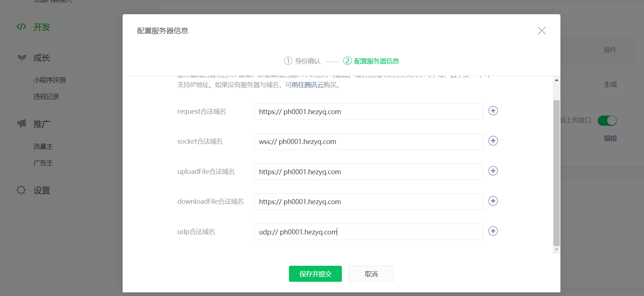Screen dimensions: 644x296
Task: Open the 成长 menu in sidebar
Action: (x=42, y=58)
